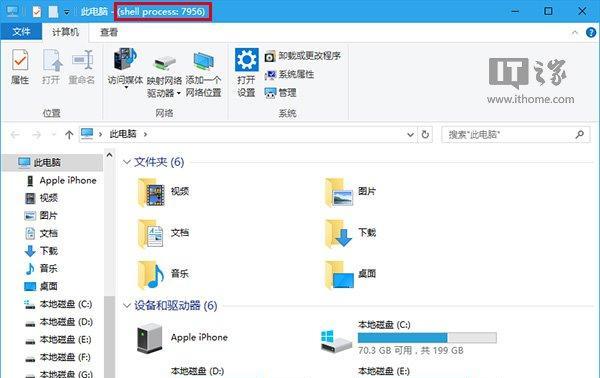Click the navigation pane scrollbar thumb
The height and width of the screenshot is (378, 600).
[109, 337]
